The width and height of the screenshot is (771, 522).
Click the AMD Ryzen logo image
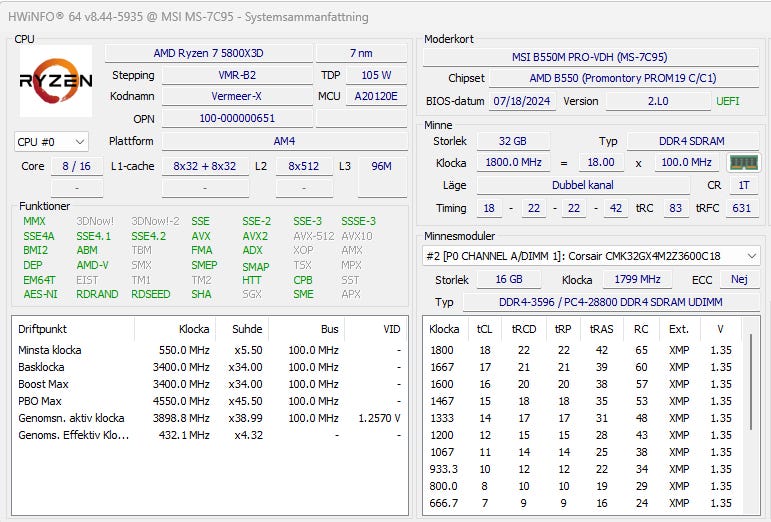pyautogui.click(x=56, y=81)
